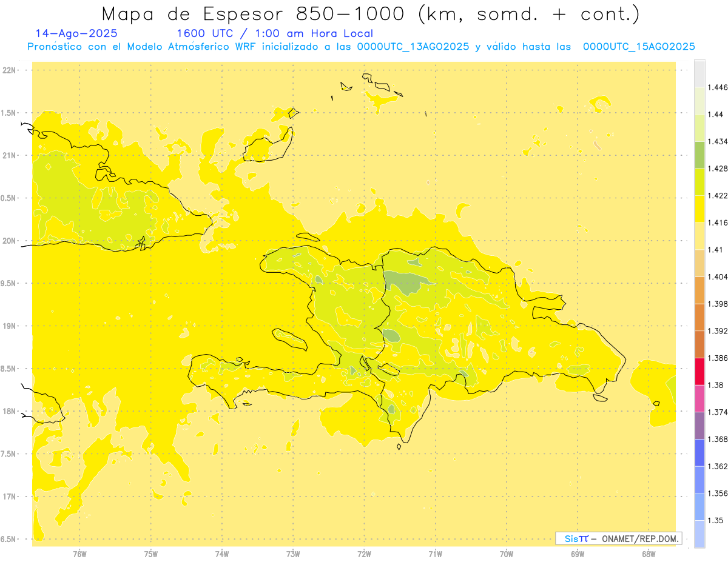Click the legend value 1.374

717,412
